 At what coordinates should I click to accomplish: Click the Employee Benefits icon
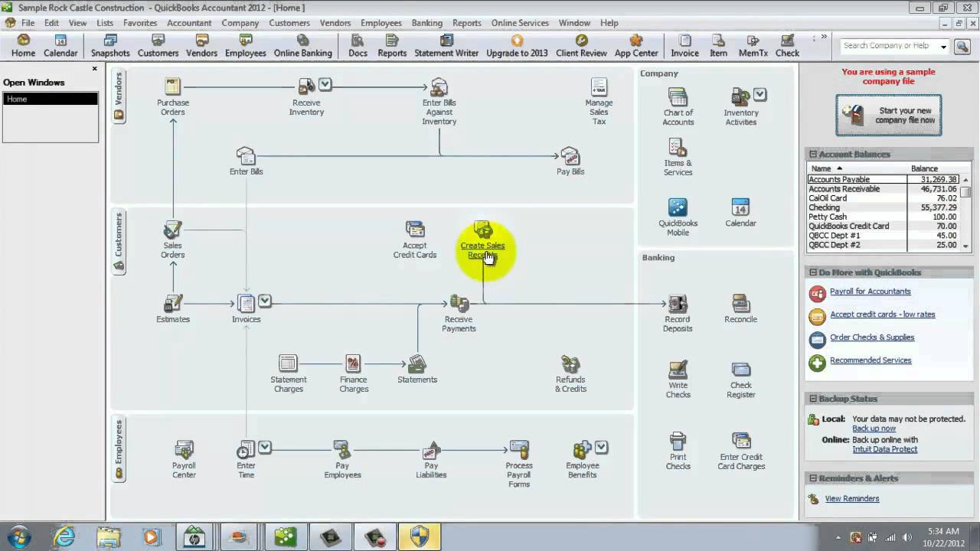point(583,449)
